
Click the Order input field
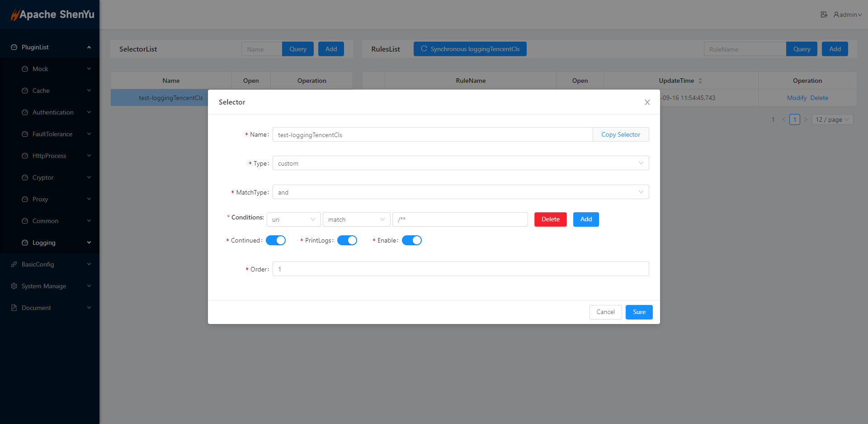coord(460,269)
